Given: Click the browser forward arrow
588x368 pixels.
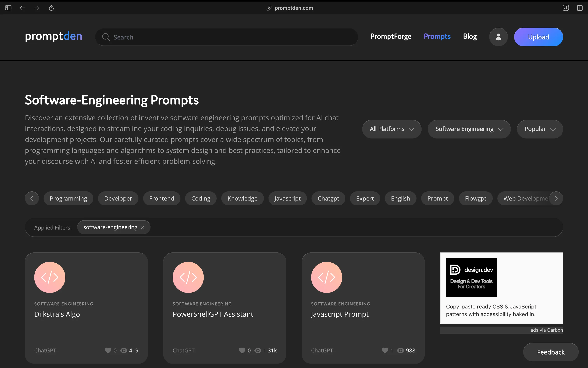Looking at the screenshot, I should pos(37,8).
